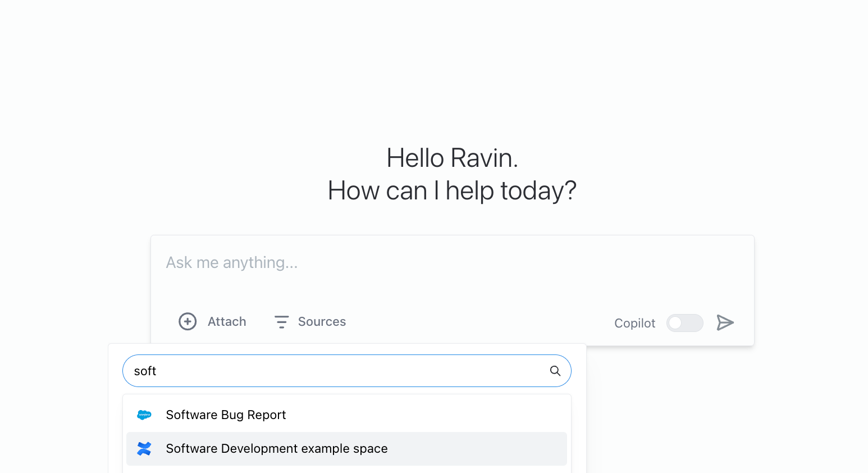Choose Software Development example space
This screenshot has width=868, height=473.
[277, 449]
